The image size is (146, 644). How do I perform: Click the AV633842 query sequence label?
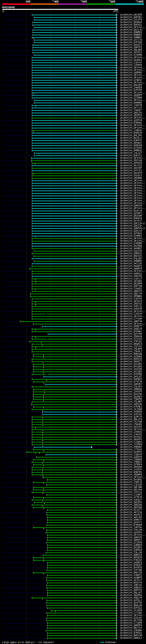(8, 7)
